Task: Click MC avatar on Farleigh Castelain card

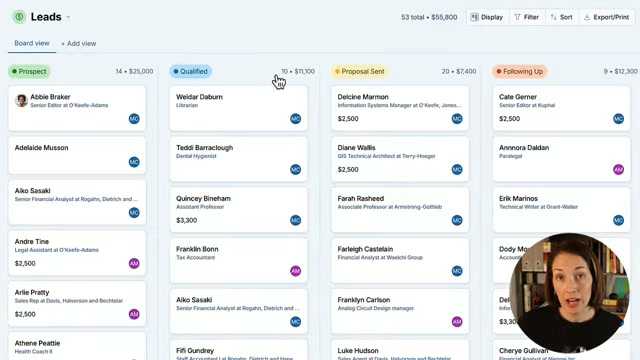Action: point(457,271)
